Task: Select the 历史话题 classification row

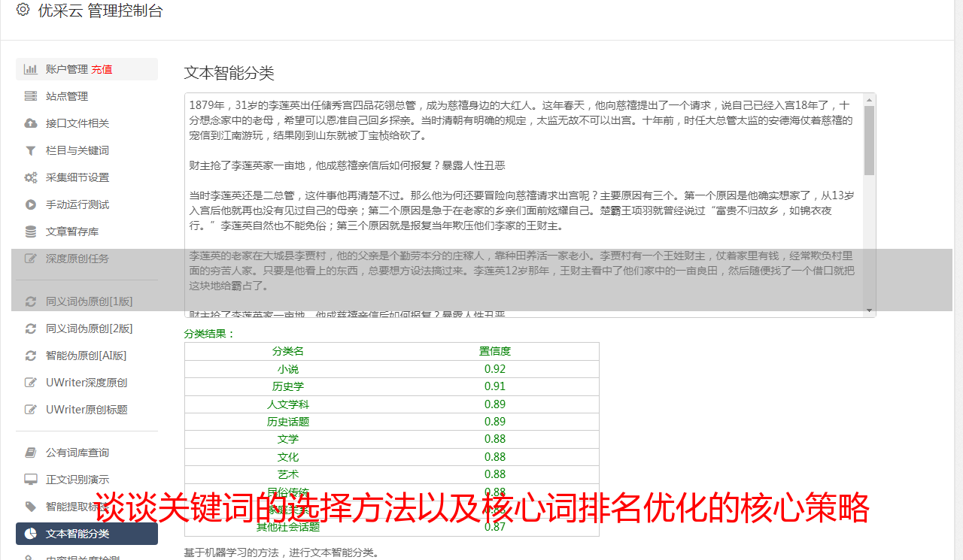Action: pos(392,422)
